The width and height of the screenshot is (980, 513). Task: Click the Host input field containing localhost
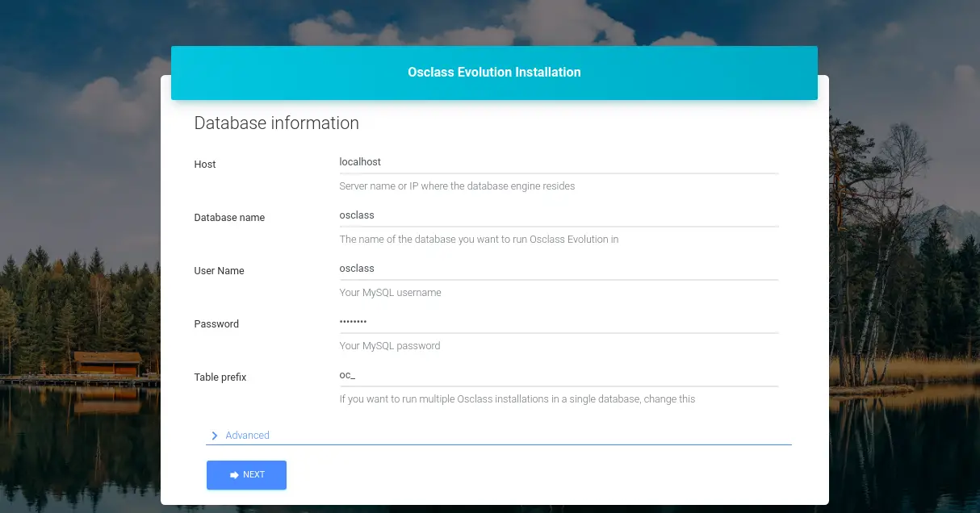[559, 162]
